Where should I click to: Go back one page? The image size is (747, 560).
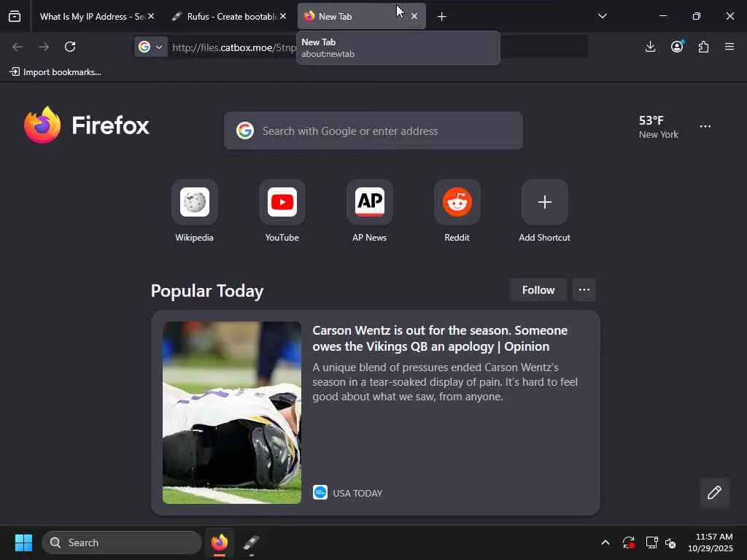click(x=18, y=47)
